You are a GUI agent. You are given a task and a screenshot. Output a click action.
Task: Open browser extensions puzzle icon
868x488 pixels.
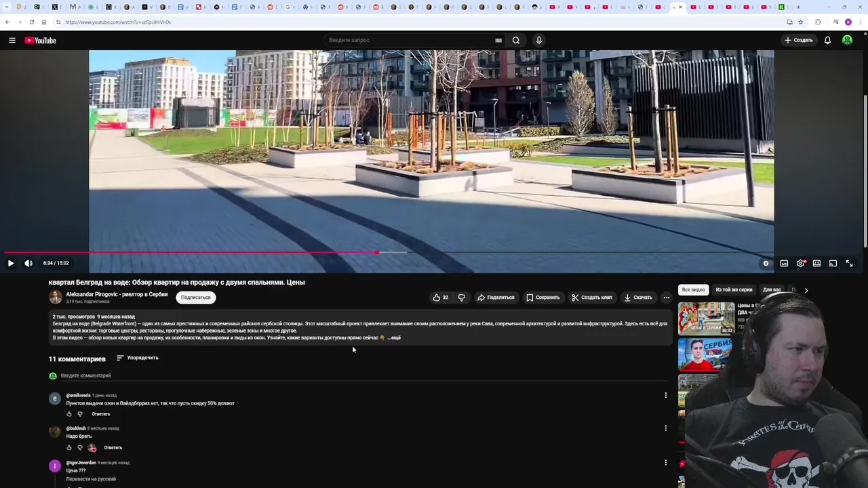pyautogui.click(x=818, y=22)
